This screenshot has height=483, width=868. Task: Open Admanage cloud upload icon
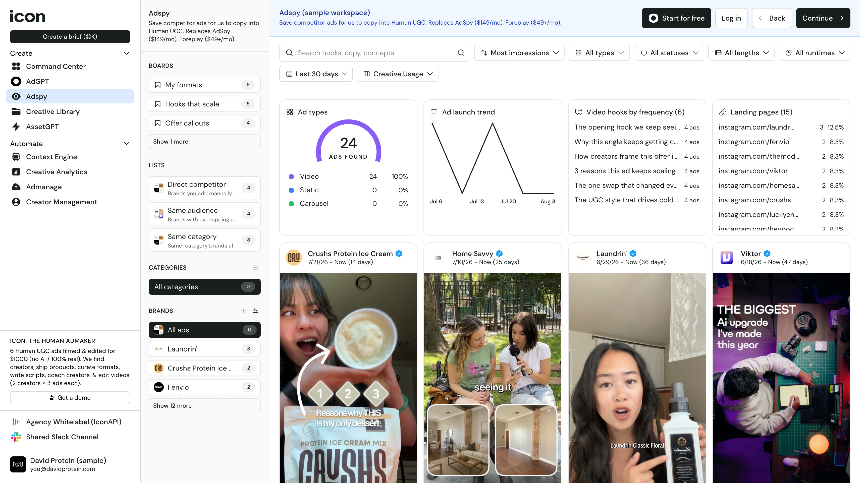(16, 187)
